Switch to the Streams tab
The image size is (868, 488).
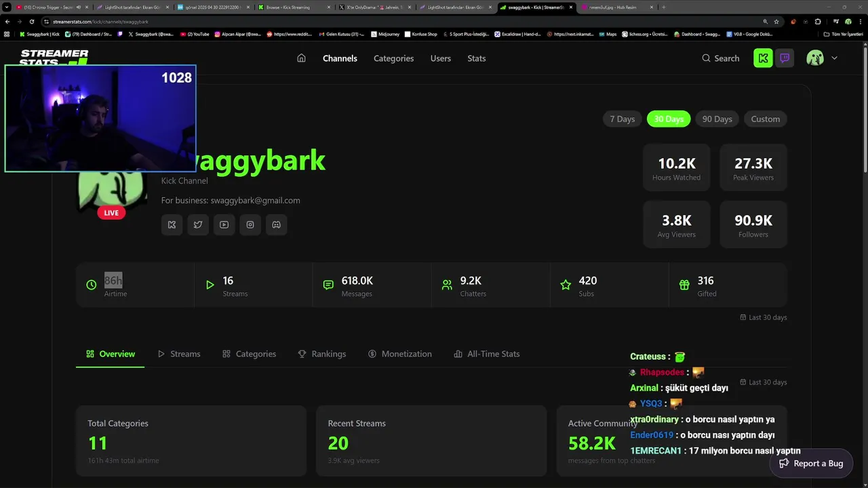(179, 354)
